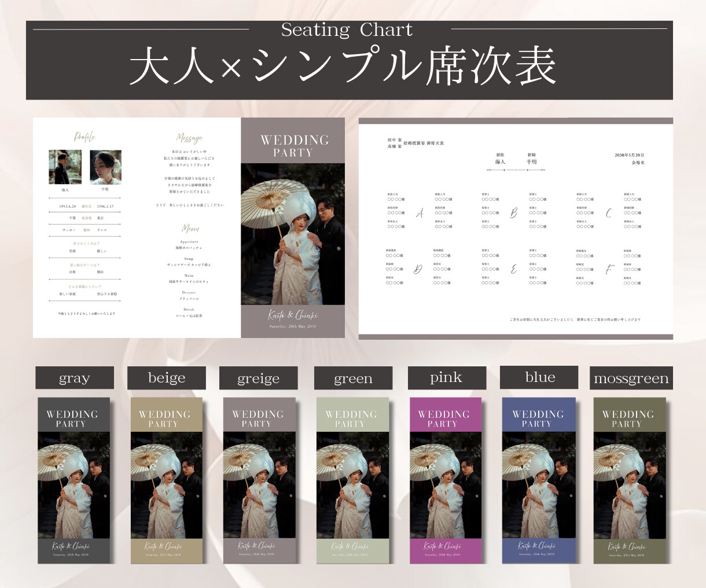Image resolution: width=706 pixels, height=588 pixels.
Task: Select the light green wedding card sample
Action: pos(352,480)
